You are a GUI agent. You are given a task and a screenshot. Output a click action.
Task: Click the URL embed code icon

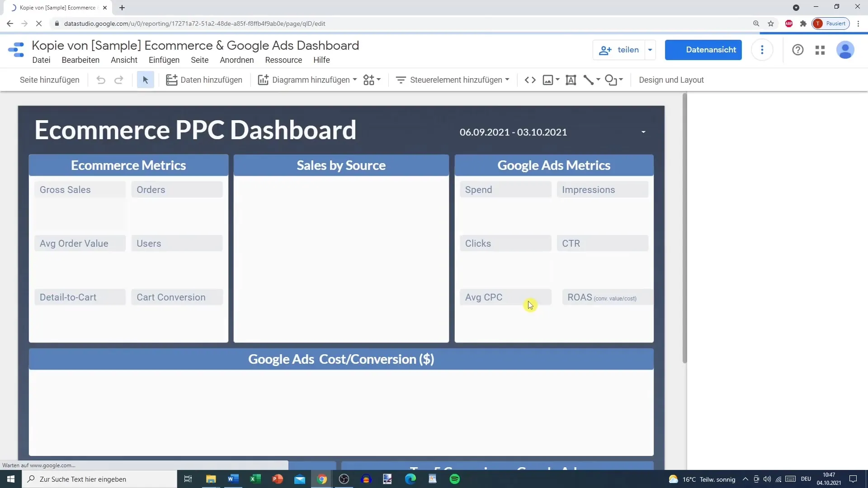point(530,80)
